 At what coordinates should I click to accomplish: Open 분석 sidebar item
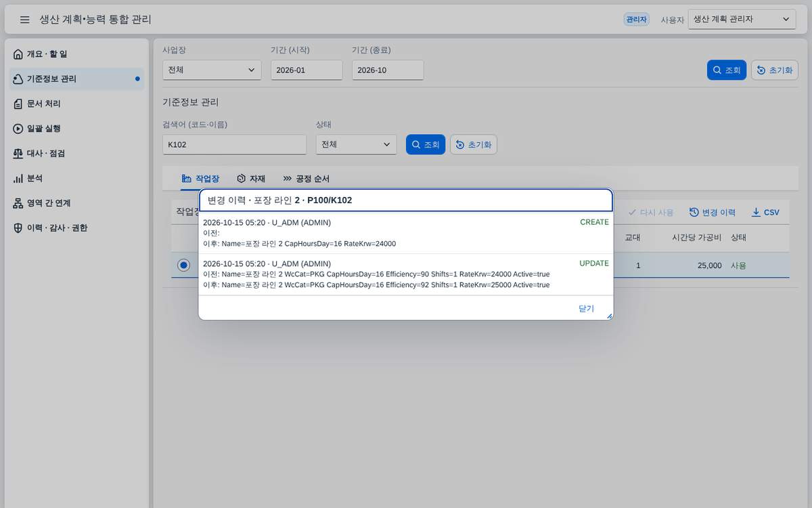coord(77,178)
